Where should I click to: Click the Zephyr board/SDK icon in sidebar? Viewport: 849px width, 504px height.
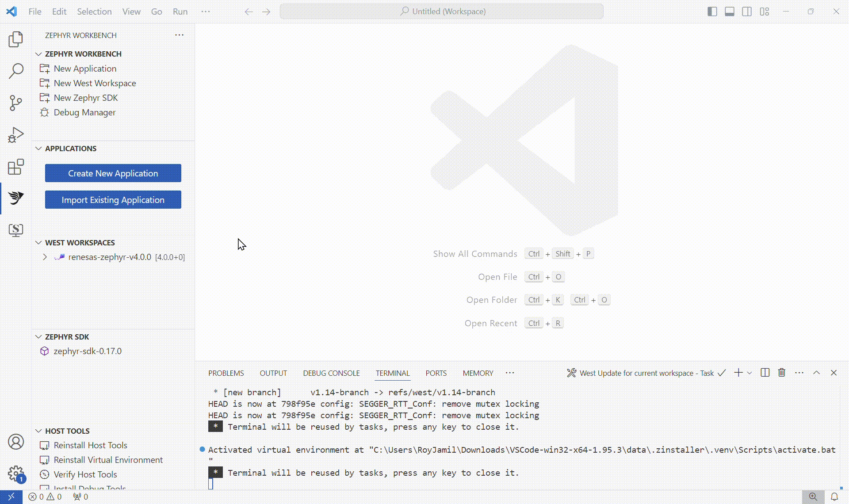(x=16, y=198)
